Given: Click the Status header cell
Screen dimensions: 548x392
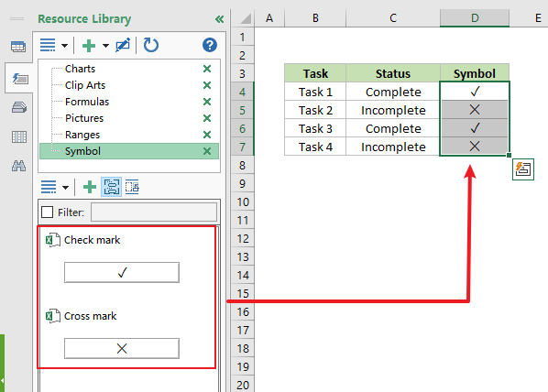Looking at the screenshot, I should (393, 73).
